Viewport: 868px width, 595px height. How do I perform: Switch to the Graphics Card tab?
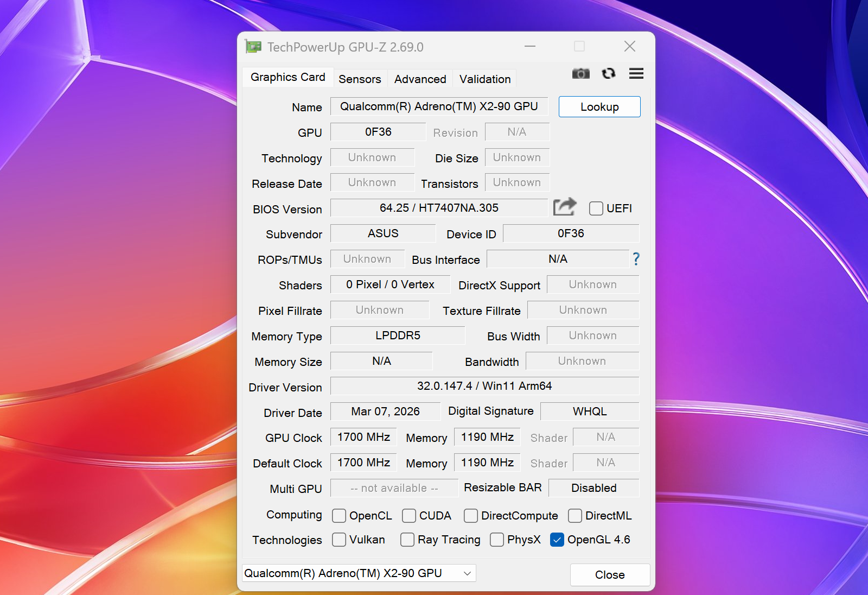[288, 77]
